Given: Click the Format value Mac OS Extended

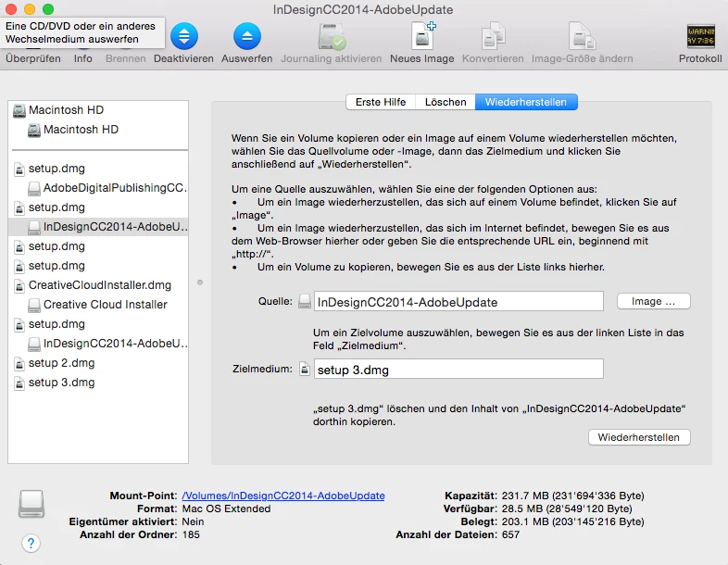Looking at the screenshot, I should pyautogui.click(x=226, y=508).
